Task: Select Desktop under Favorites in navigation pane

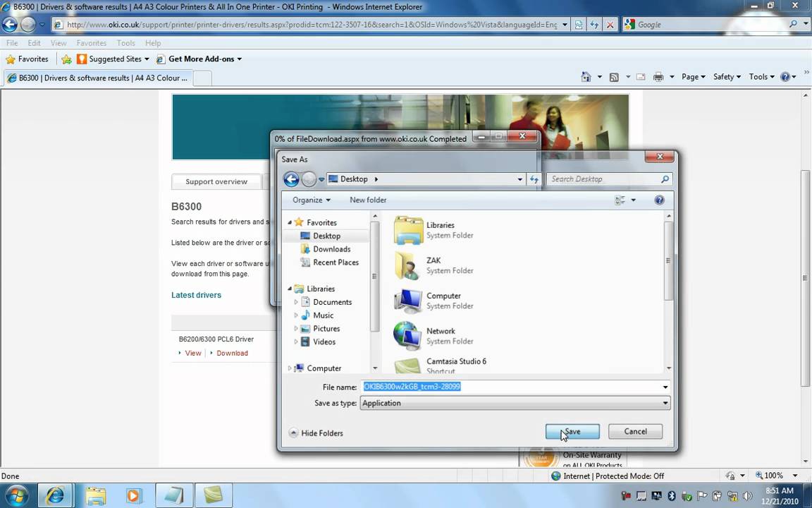Action: (326, 236)
